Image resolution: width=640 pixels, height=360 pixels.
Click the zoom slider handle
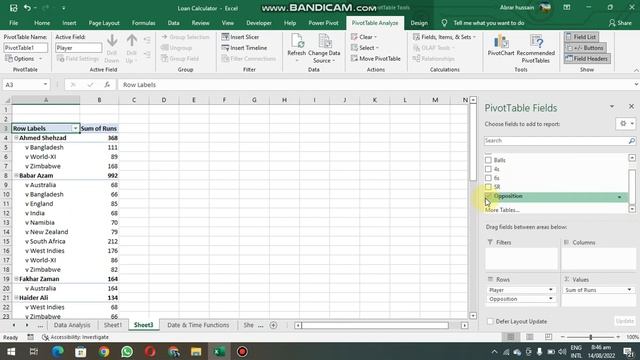591,337
